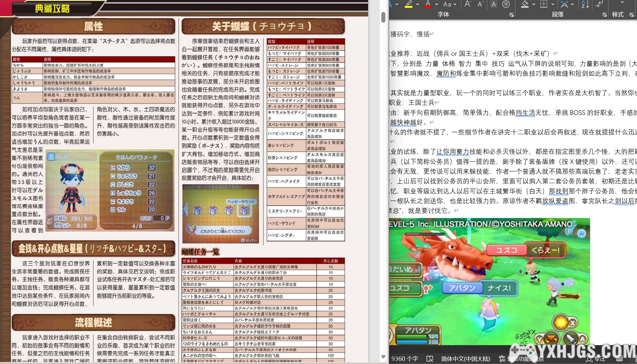Click the PDF viewer vertical scrollbar thumb
This screenshot has height=364, width=637.
pos(383,17)
